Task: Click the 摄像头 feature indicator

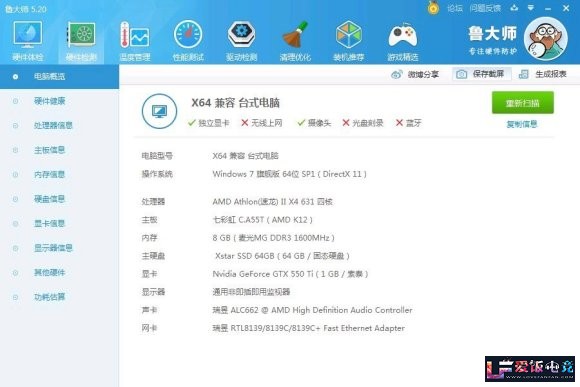Action: 314,123
